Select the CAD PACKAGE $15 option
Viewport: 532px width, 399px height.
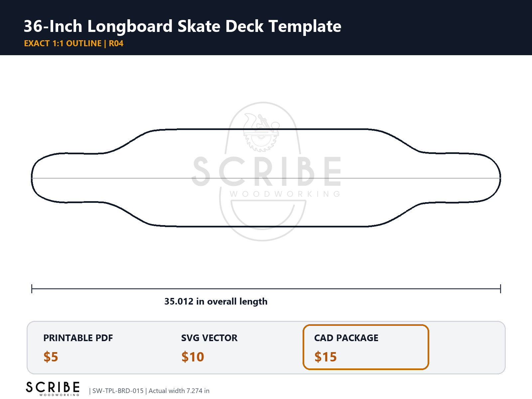pyautogui.click(x=366, y=347)
